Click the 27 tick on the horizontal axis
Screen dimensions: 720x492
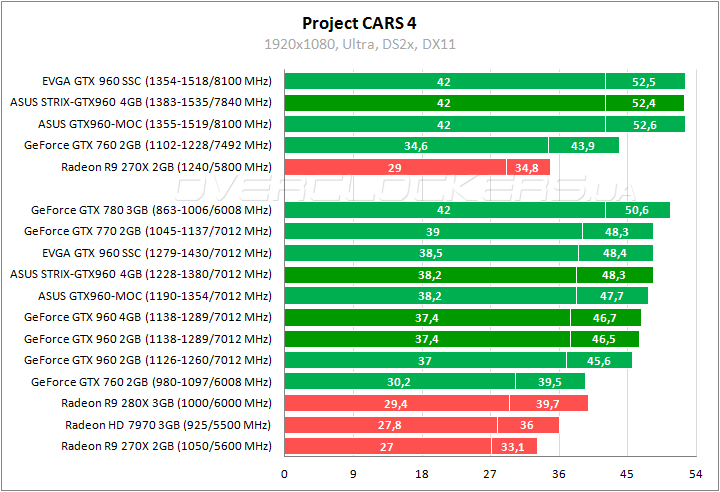click(x=490, y=474)
